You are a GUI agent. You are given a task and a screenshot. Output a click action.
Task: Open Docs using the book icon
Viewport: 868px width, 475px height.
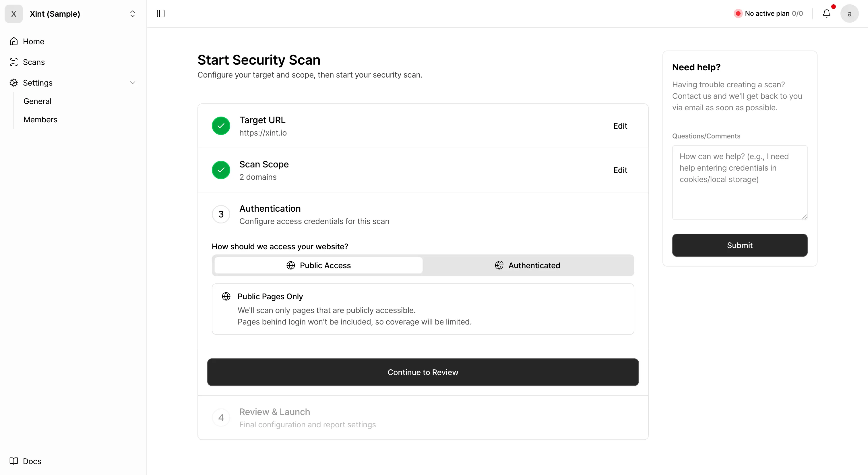[x=14, y=461]
